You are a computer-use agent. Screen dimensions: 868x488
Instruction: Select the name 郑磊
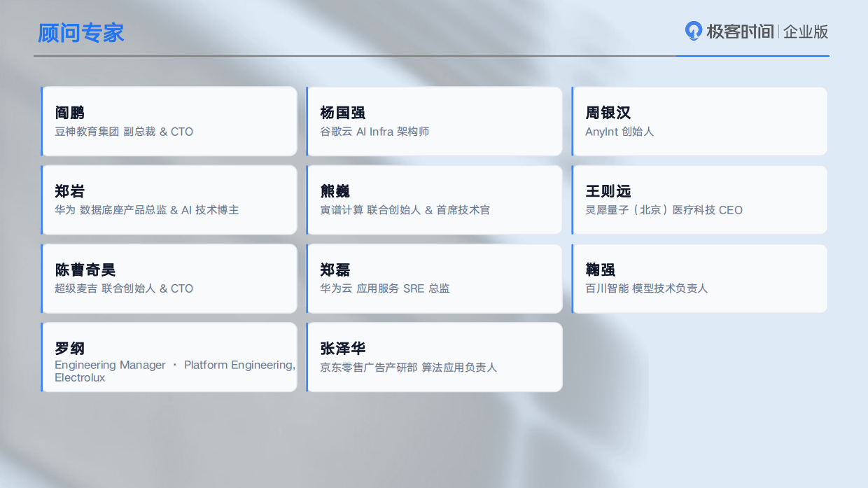pyautogui.click(x=335, y=270)
